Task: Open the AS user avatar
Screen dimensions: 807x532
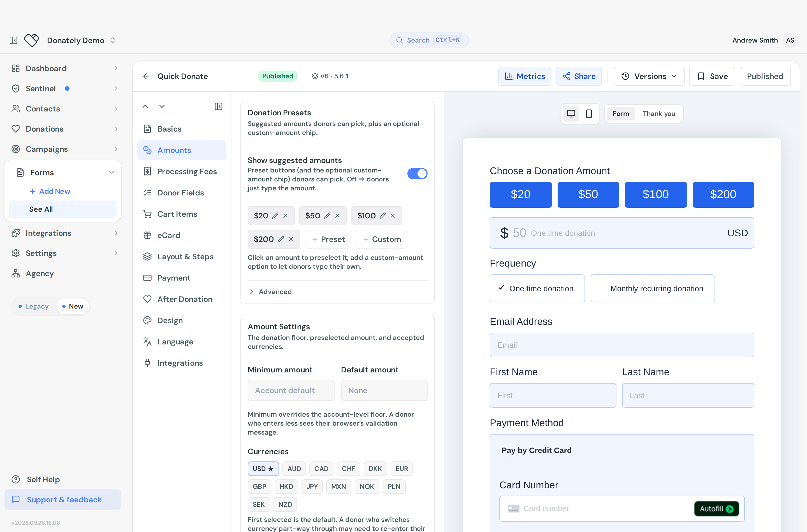Action: 790,40
